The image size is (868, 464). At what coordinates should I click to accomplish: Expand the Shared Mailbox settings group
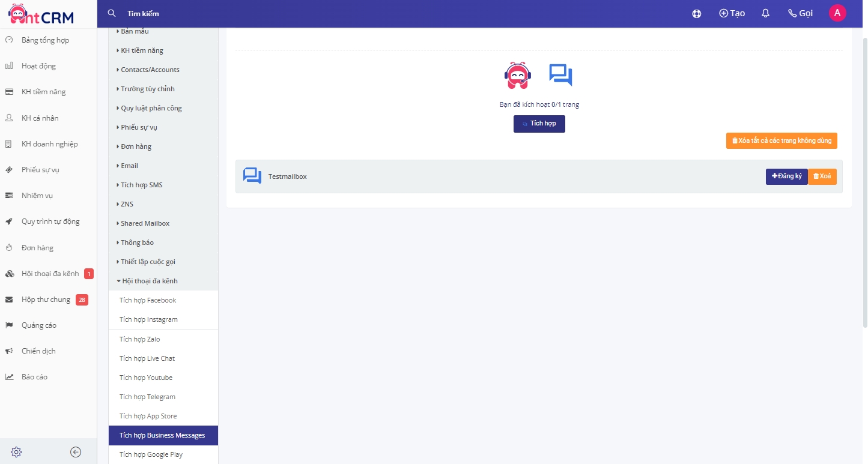pos(145,223)
